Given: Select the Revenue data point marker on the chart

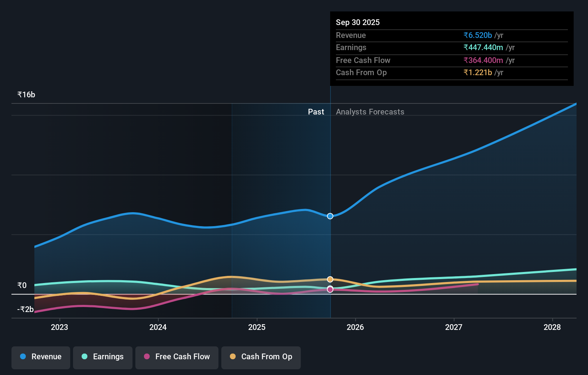Looking at the screenshot, I should pyautogui.click(x=330, y=216).
